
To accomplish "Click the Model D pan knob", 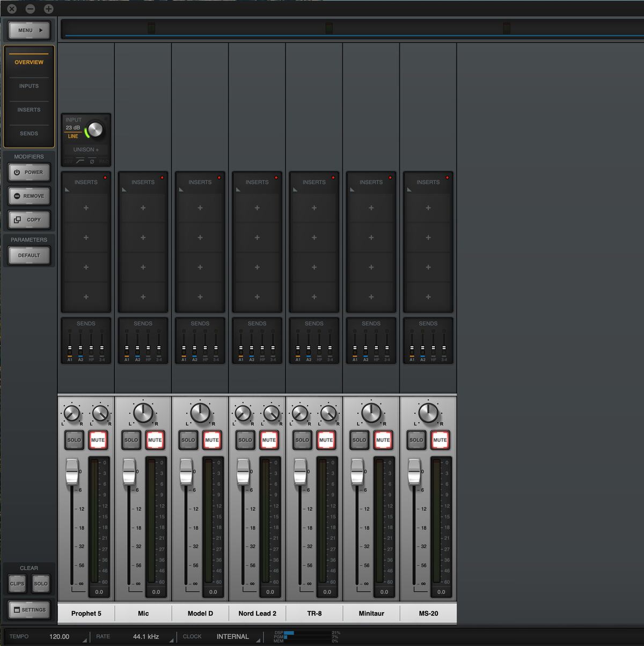I will pyautogui.click(x=200, y=413).
